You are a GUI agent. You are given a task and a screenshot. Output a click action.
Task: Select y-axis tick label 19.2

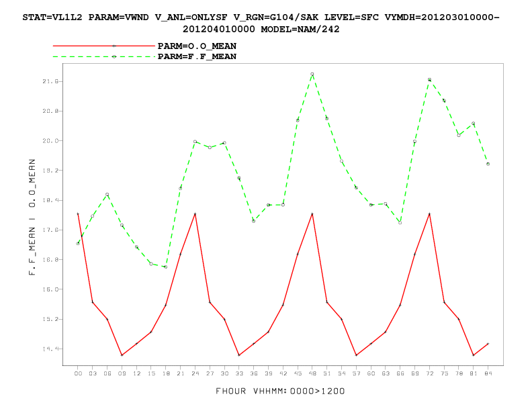coord(50,171)
